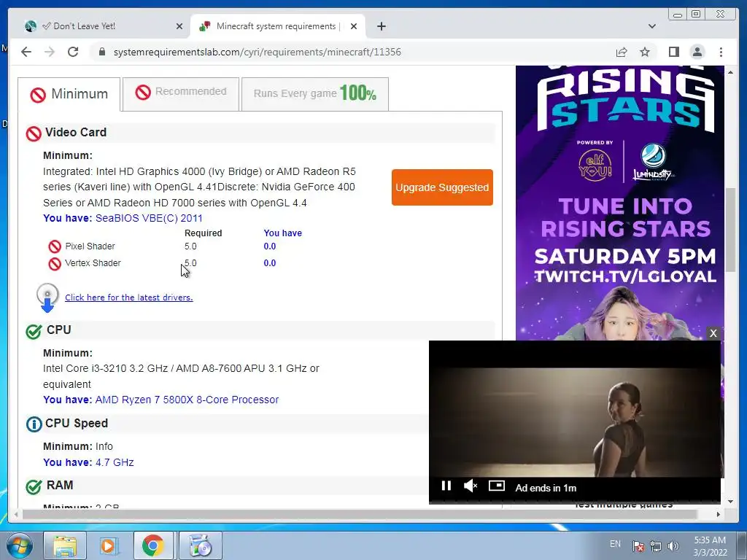Click AMD Ryzen 7 5800X 8-Core Processor text
This screenshot has height=560, width=747.
[187, 400]
